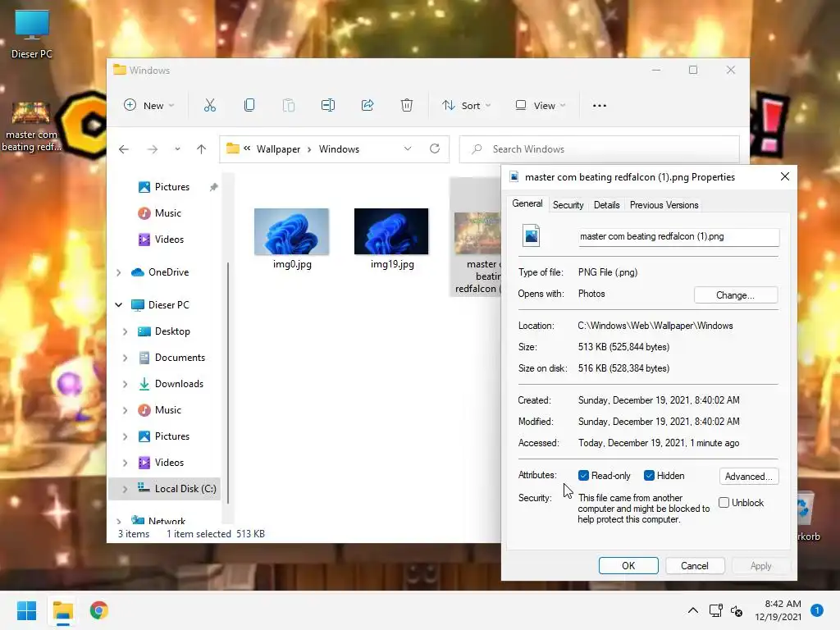Open the Previous Versions tab
840x630 pixels.
(x=664, y=205)
